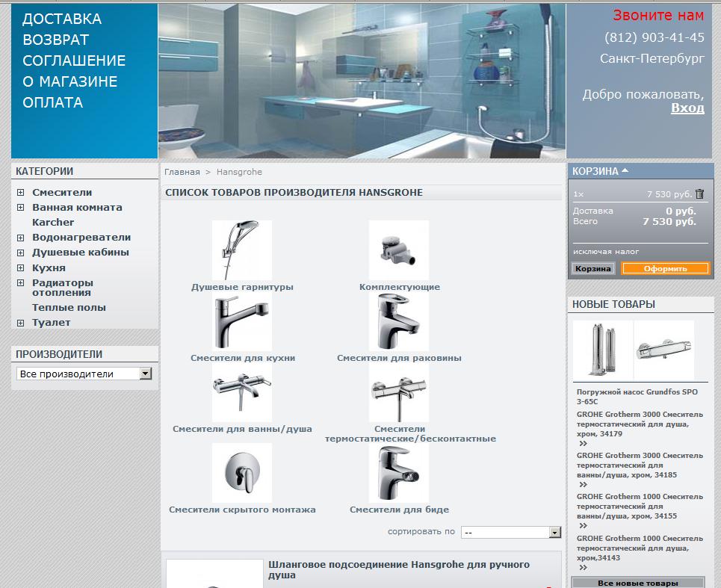Click the Душевые гарнитуры text link
This screenshot has width=721, height=588.
coord(242,287)
